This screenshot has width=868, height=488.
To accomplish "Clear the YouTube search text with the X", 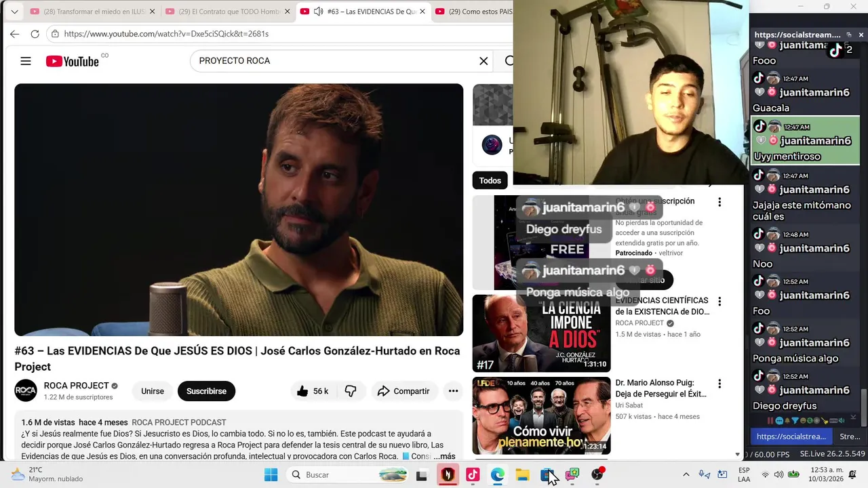I will [484, 61].
